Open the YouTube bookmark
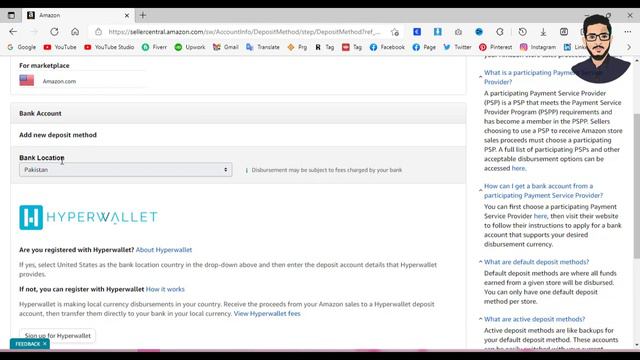Image resolution: width=640 pixels, height=360 pixels. coord(60,47)
